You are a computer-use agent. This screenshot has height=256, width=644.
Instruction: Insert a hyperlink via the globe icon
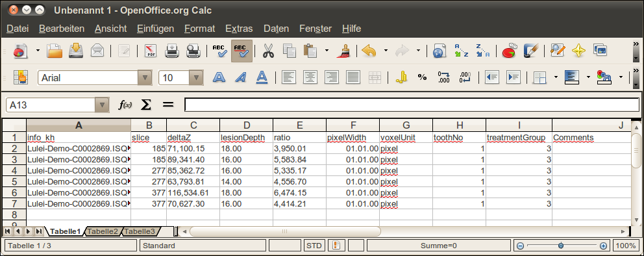[440, 51]
